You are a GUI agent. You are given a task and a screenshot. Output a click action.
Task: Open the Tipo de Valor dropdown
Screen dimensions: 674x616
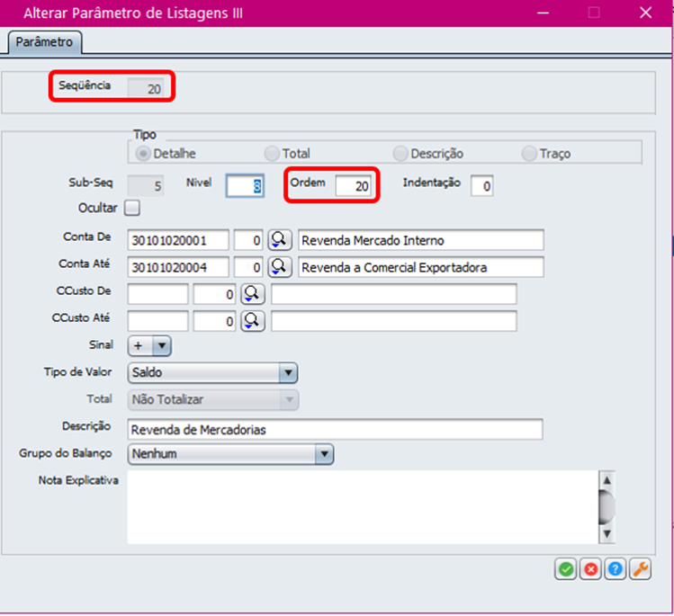[287, 372]
